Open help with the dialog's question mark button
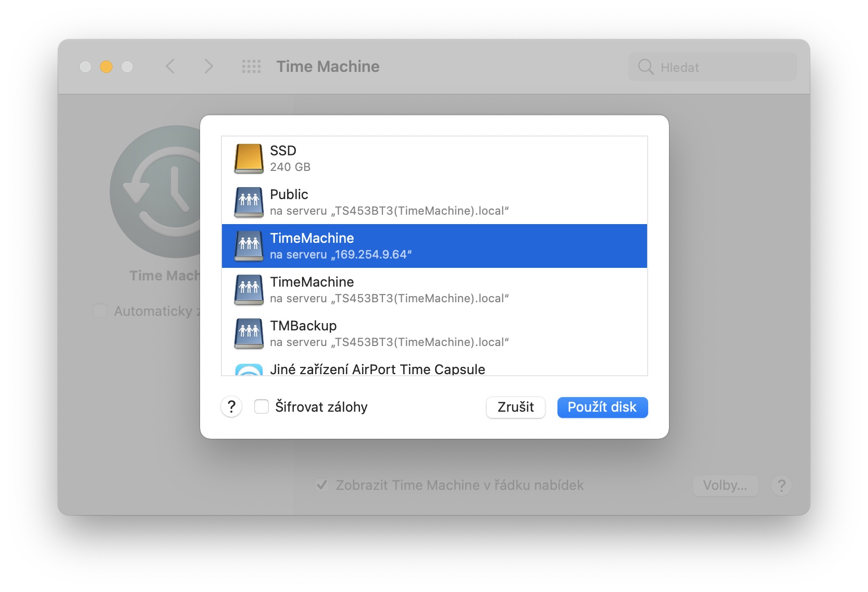Viewport: 868px width, 592px height. tap(231, 407)
